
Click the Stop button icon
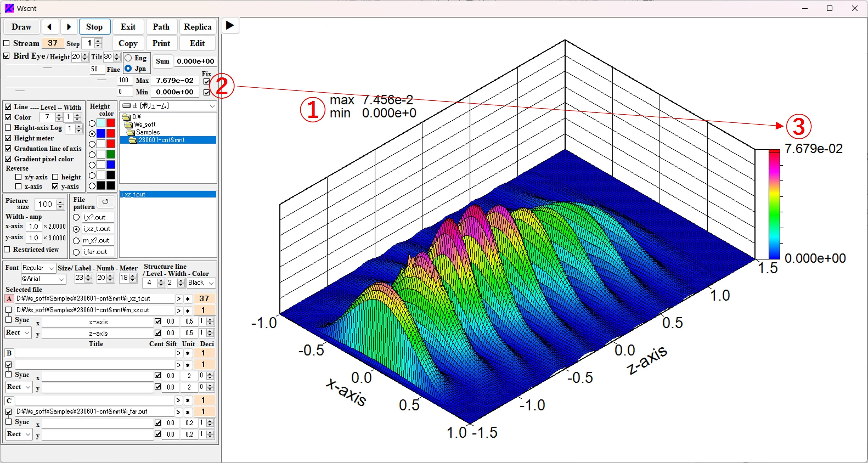pos(94,26)
